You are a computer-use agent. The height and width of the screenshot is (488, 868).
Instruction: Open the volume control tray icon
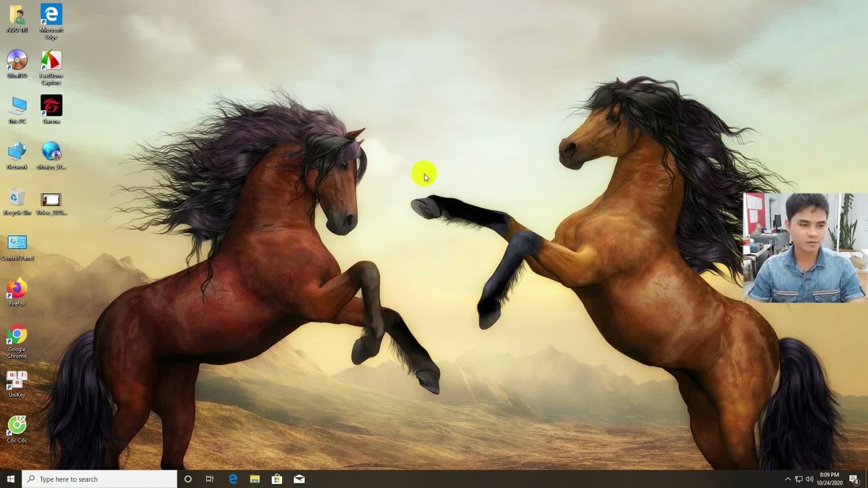click(x=810, y=479)
